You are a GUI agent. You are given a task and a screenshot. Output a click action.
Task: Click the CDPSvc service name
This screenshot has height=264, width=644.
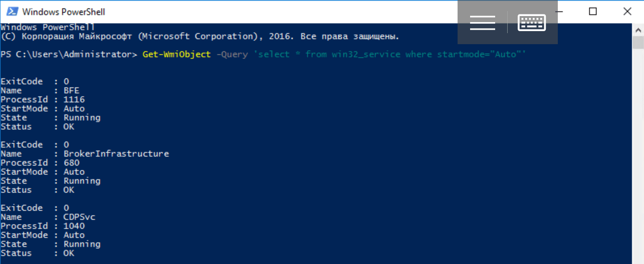[78, 217]
